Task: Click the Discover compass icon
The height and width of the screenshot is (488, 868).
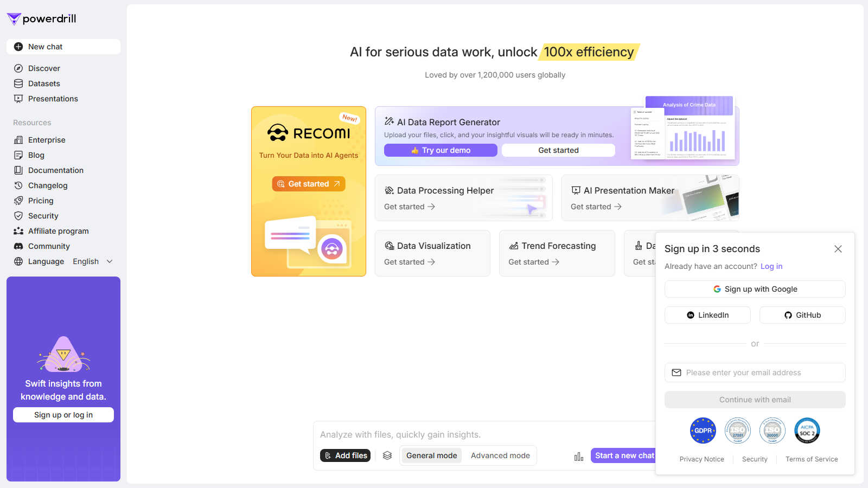Action: tap(18, 68)
